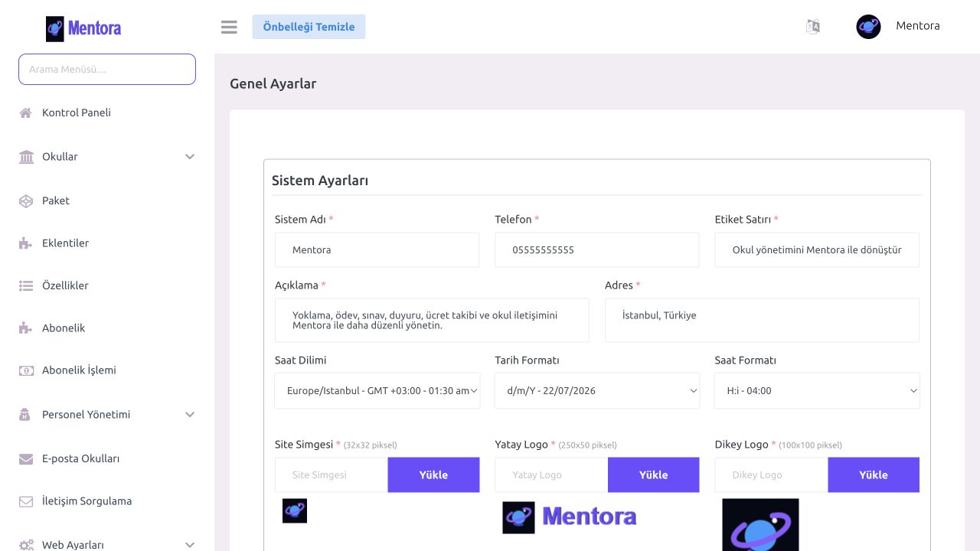
Task: Expand the Okullar submenu chevron
Action: coord(190,157)
